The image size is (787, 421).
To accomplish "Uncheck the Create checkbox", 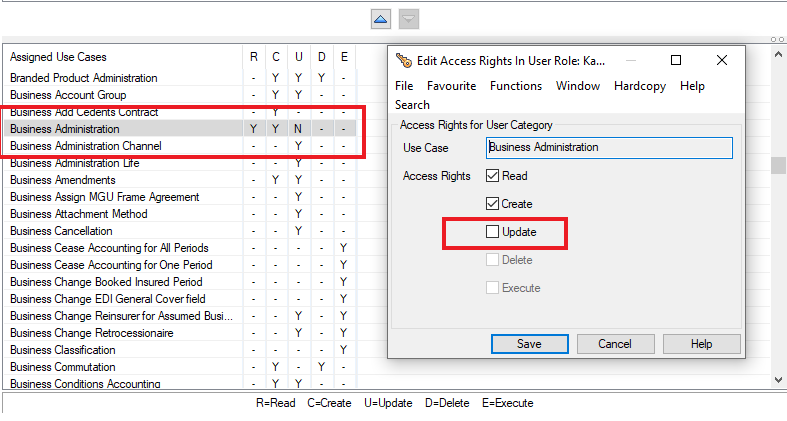I will pyautogui.click(x=492, y=204).
